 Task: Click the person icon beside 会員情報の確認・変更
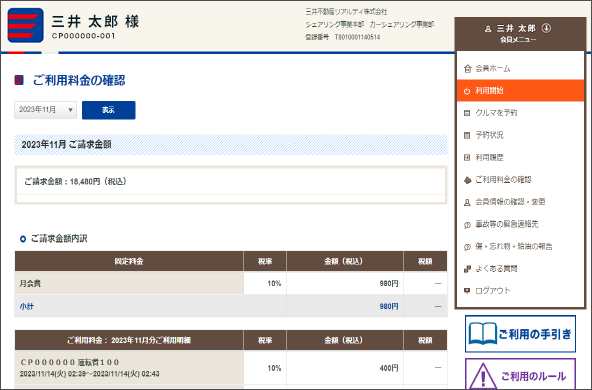(467, 202)
